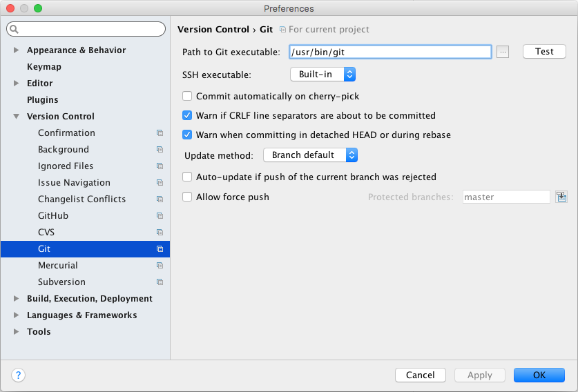Screen dimensions: 578x392
Task: Click the per-project icon next to Mercurial
Action: (x=160, y=266)
